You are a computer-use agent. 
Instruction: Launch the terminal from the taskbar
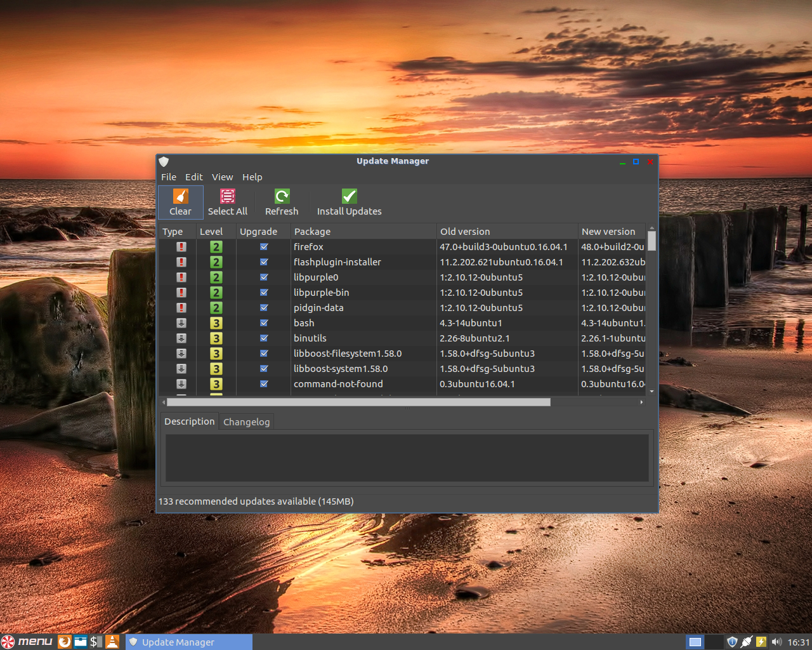click(96, 642)
